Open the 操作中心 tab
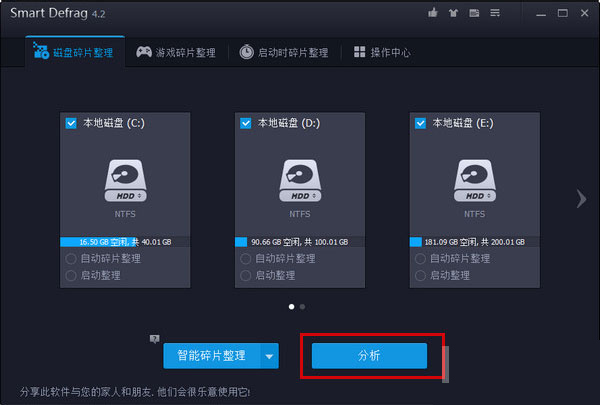The height and width of the screenshot is (405, 600). pyautogui.click(x=382, y=52)
